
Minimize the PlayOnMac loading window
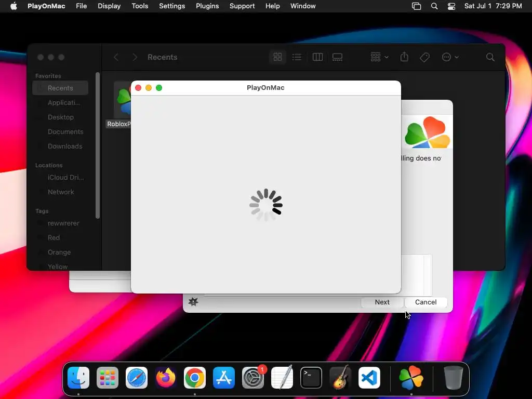click(x=148, y=88)
